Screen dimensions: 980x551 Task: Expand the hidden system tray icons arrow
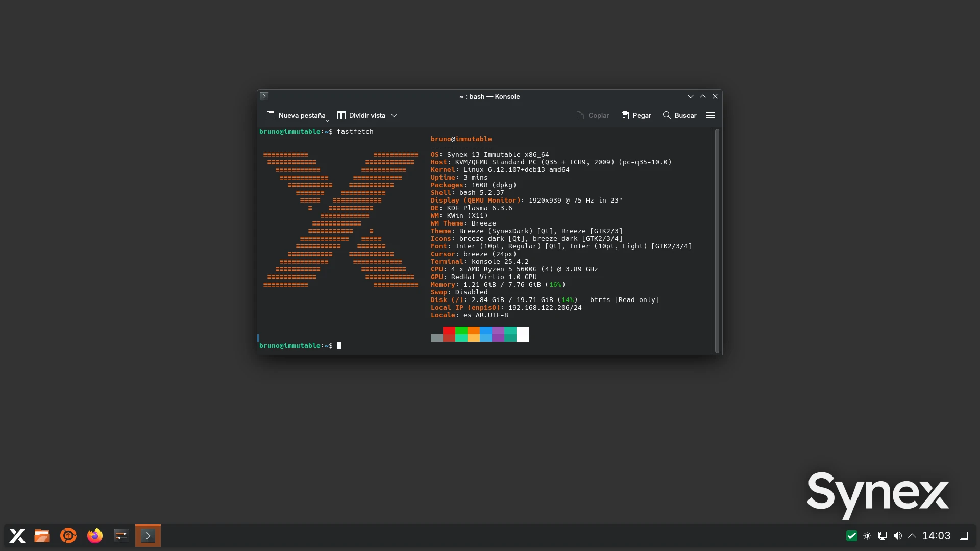pos(912,536)
